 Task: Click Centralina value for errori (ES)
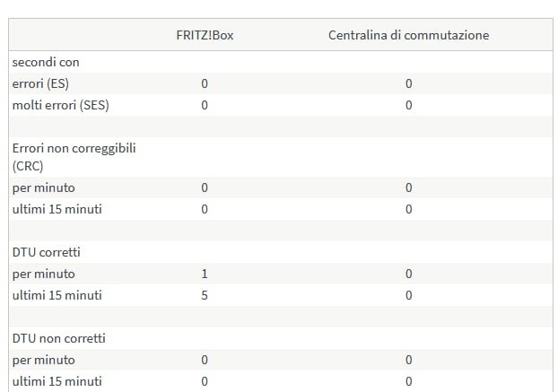coord(408,83)
